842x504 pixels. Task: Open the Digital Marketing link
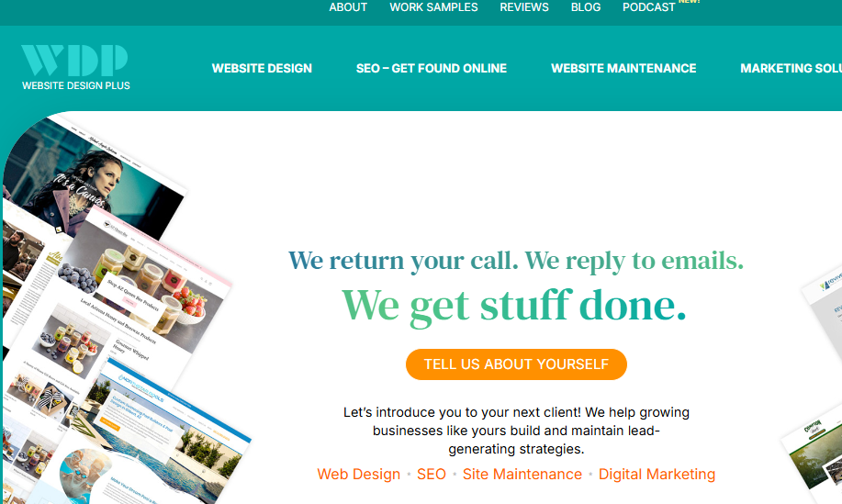[657, 474]
